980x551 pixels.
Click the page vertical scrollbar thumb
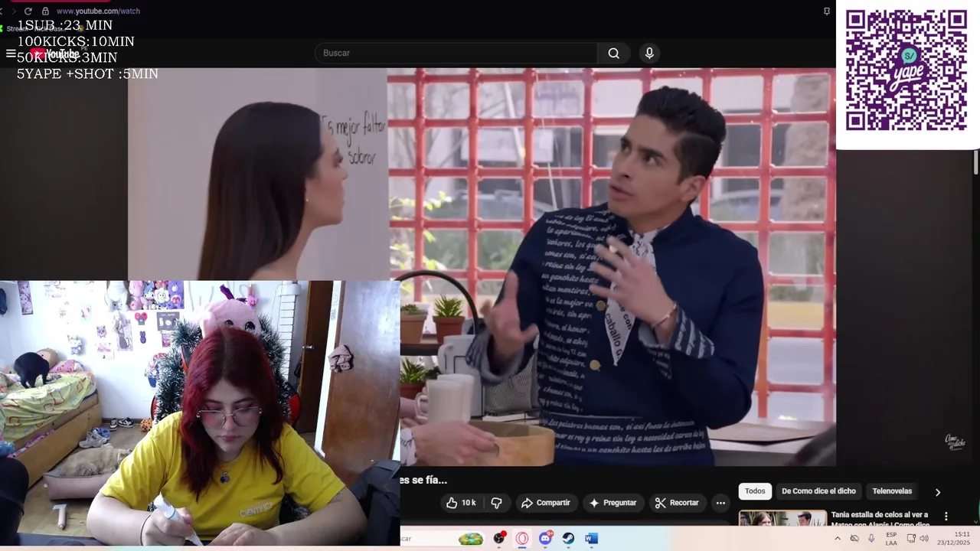click(x=975, y=161)
